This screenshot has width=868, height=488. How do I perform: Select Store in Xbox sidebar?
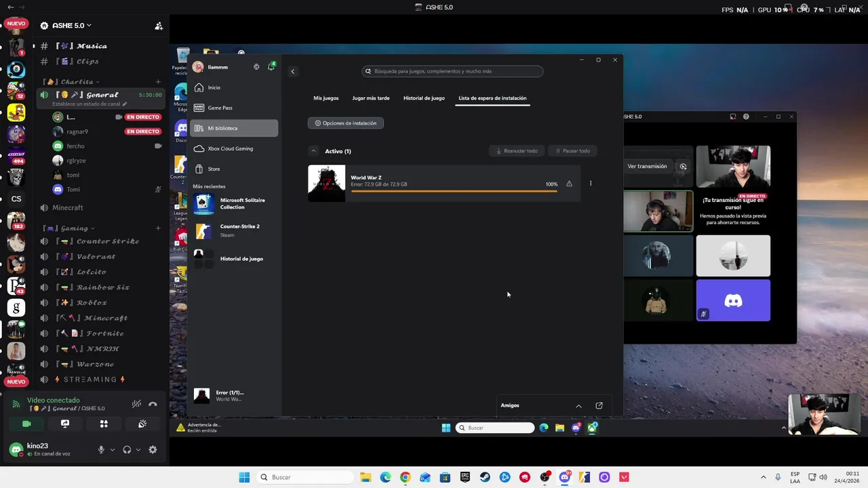tap(234, 169)
